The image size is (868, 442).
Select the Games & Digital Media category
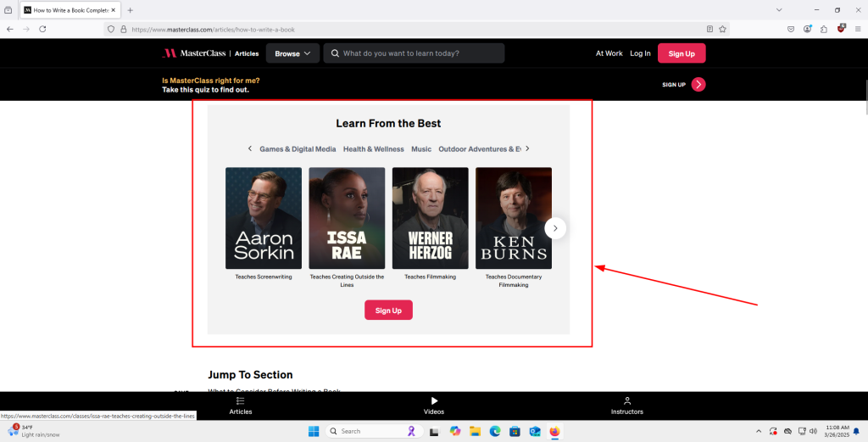coord(298,149)
